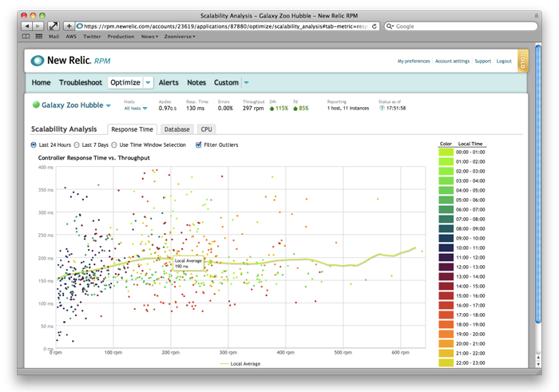559x392 pixels.
Task: Click the 00:00 - 01:00 color swatch
Action: click(x=446, y=152)
